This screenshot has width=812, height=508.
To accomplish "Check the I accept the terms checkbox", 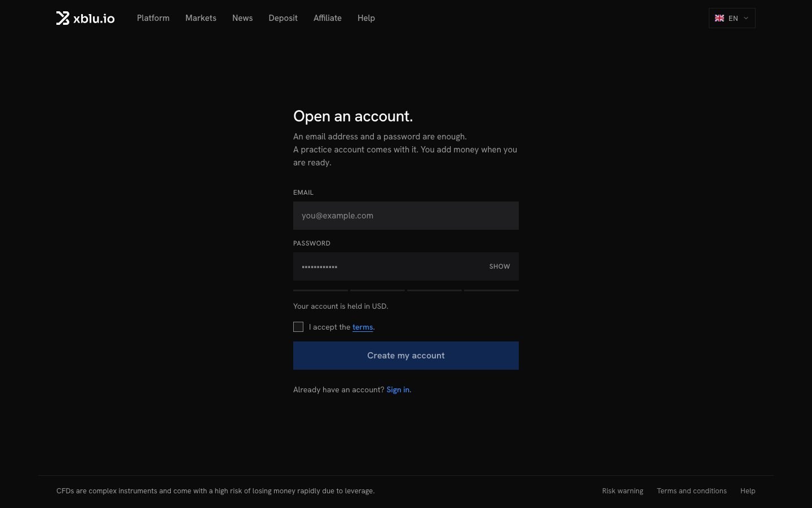I will coord(298,327).
